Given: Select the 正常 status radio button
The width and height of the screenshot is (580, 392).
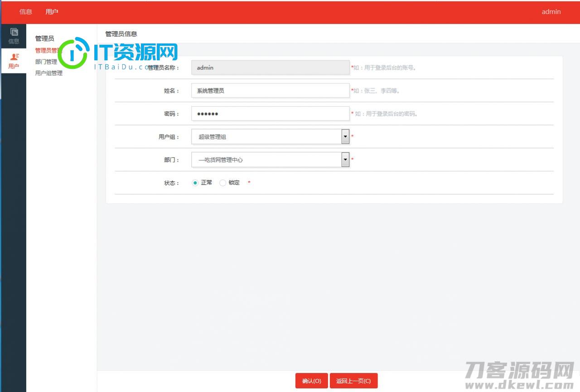Looking at the screenshot, I should coord(195,183).
